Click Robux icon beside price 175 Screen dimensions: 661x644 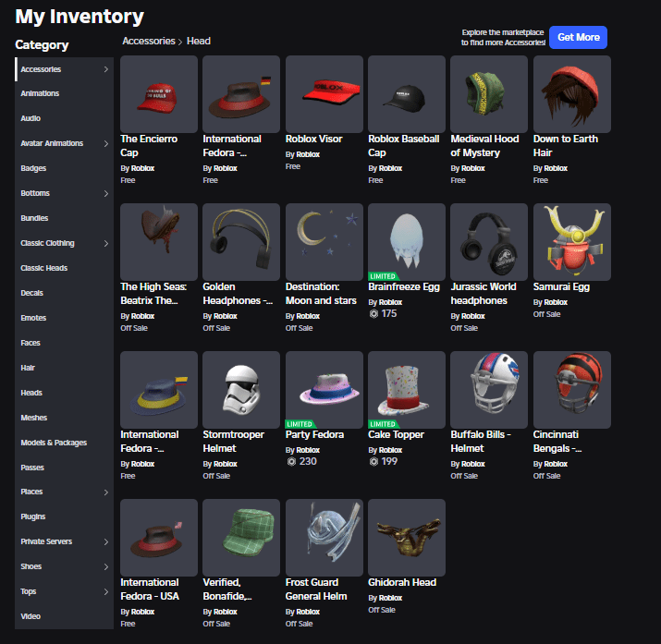point(373,314)
